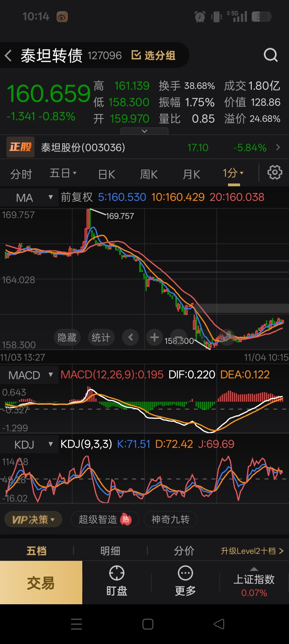Tap the DIF:0.220 readout

pyautogui.click(x=192, y=375)
